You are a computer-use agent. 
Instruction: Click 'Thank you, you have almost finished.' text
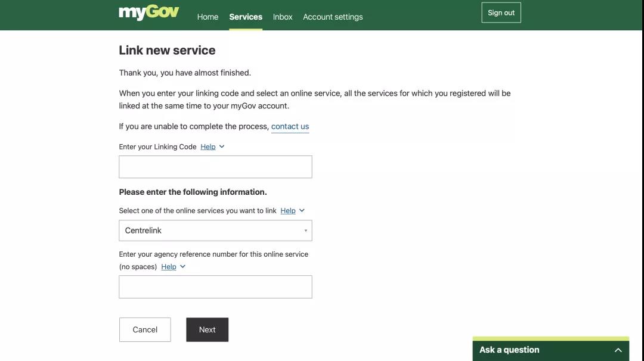185,73
